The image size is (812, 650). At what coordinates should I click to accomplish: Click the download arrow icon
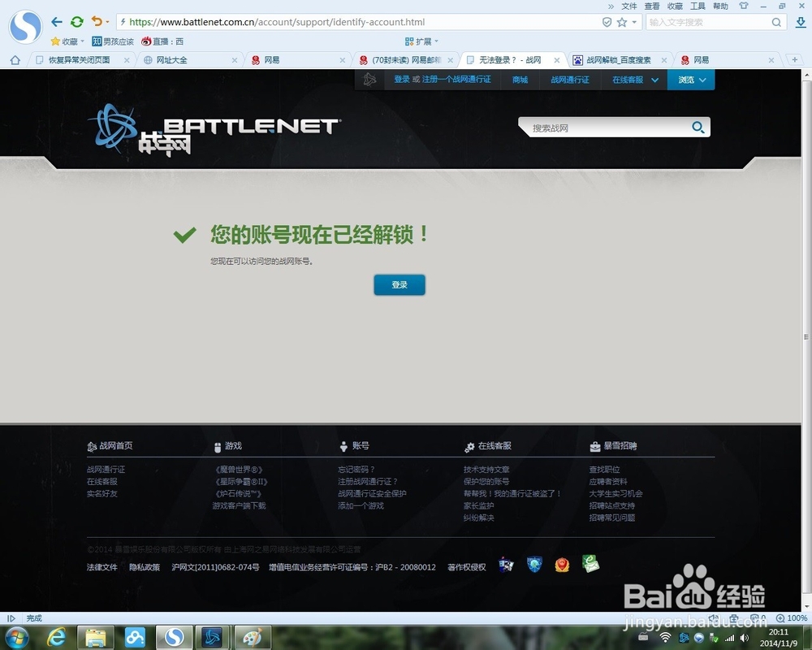coord(800,22)
